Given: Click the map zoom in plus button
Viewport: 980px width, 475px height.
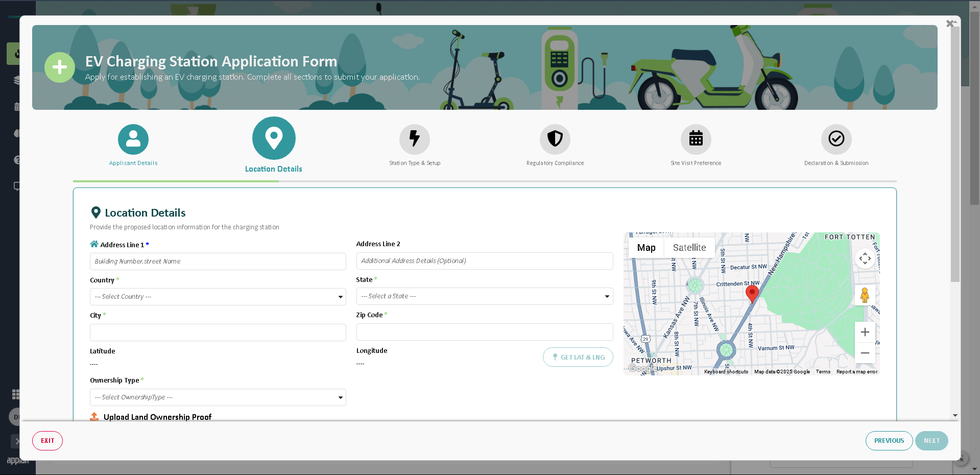Looking at the screenshot, I should [x=865, y=332].
